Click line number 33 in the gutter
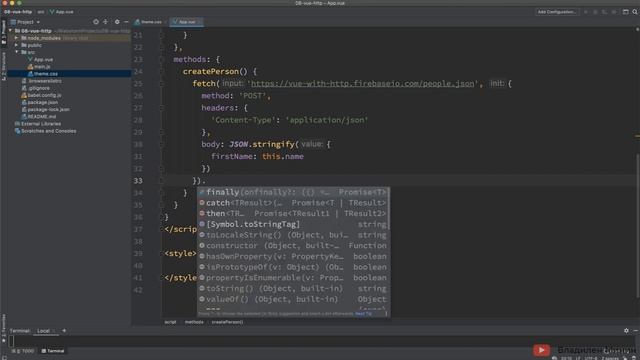Image resolution: width=640 pixels, height=360 pixels. coord(138,180)
